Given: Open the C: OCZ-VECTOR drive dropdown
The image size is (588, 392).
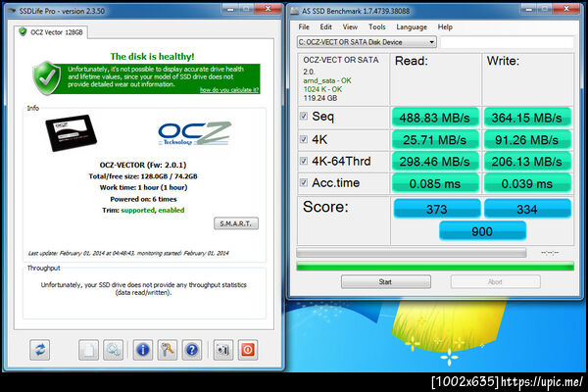Looking at the screenshot, I should (x=367, y=42).
